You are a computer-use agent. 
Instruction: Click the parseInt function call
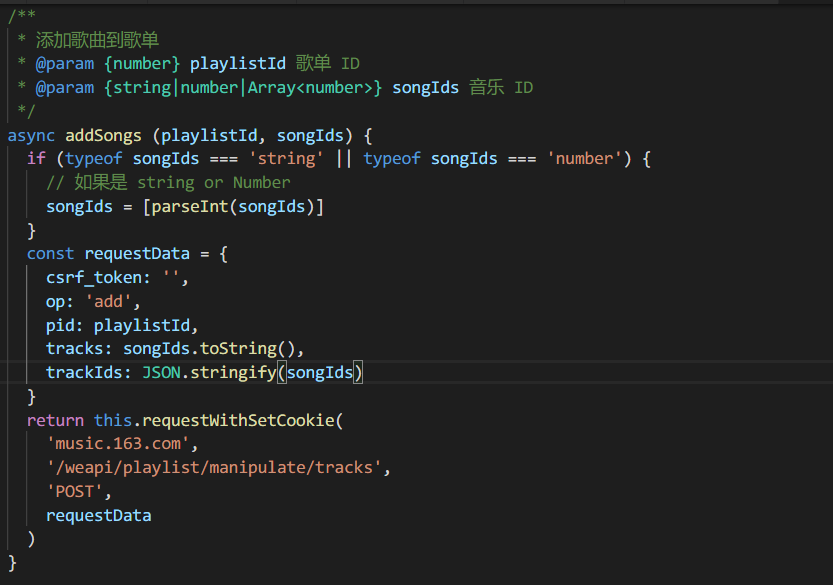[x=190, y=206]
